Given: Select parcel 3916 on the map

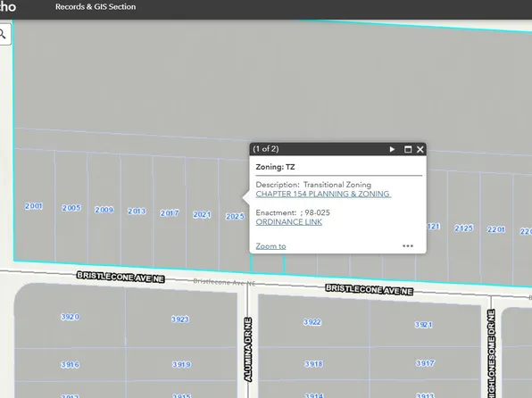Looking at the screenshot, I should point(70,365).
